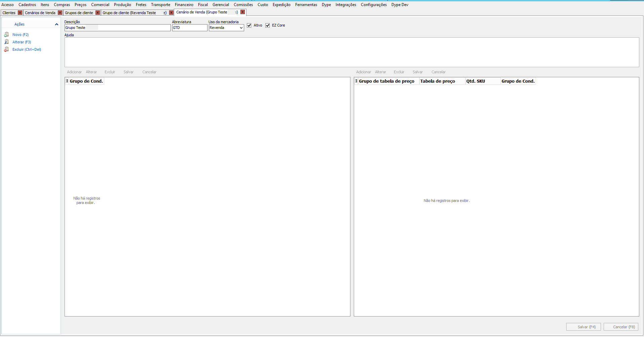The image size is (644, 337).
Task: Click the Excluir (Ctrl+Del) delete icon
Action: [x=6, y=49]
